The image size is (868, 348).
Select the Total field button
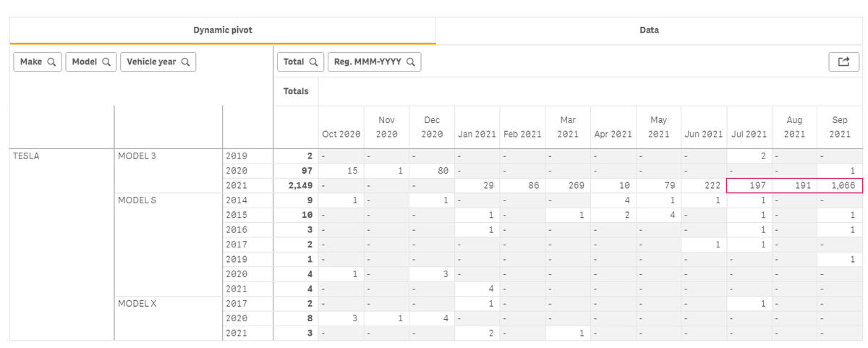point(301,62)
